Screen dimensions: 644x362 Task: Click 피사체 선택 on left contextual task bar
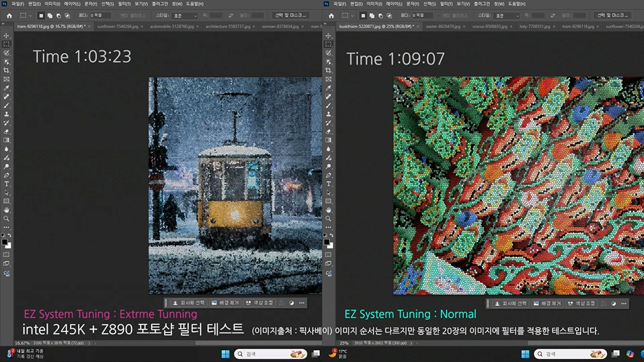click(x=189, y=303)
